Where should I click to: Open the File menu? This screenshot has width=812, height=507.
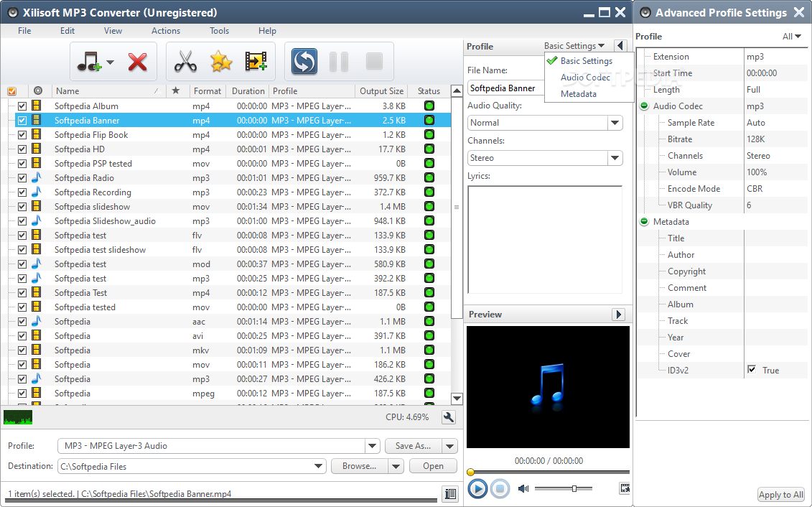coord(24,31)
